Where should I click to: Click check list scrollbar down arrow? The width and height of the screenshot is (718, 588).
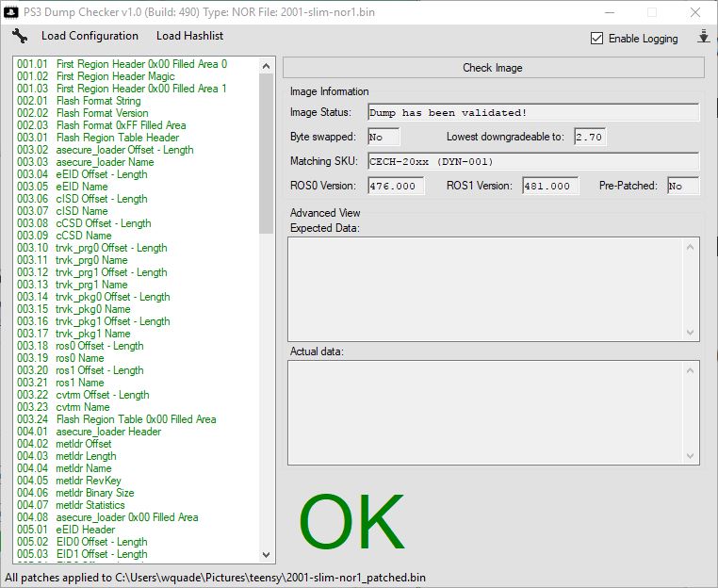pyautogui.click(x=266, y=555)
